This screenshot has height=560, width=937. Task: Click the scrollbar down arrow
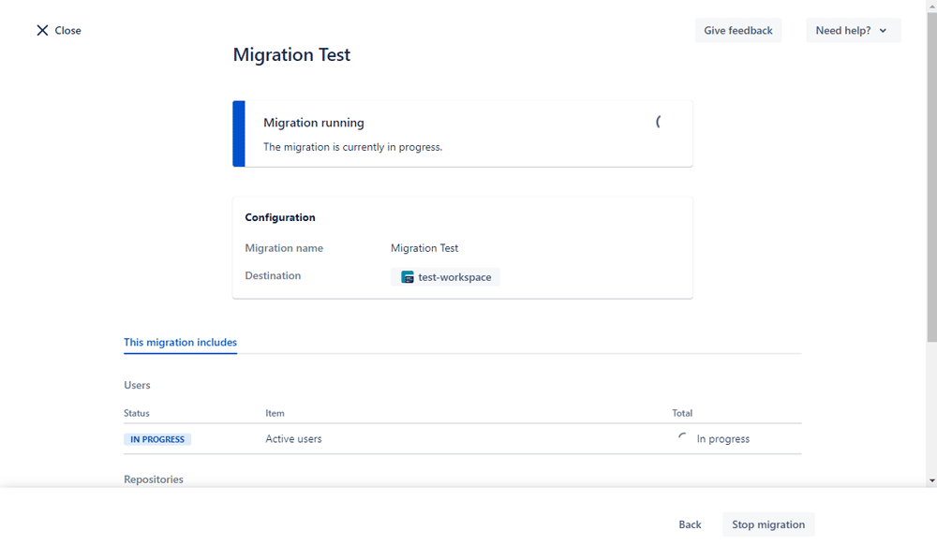point(931,480)
